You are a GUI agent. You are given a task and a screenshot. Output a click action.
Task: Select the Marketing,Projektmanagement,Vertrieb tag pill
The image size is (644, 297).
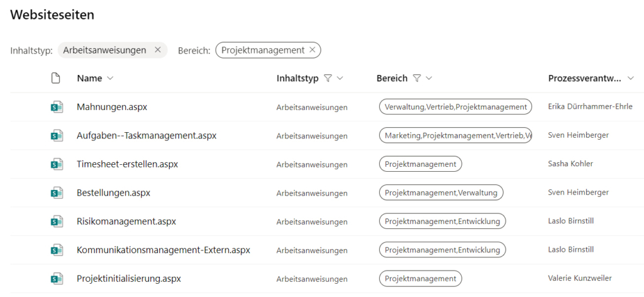point(455,135)
